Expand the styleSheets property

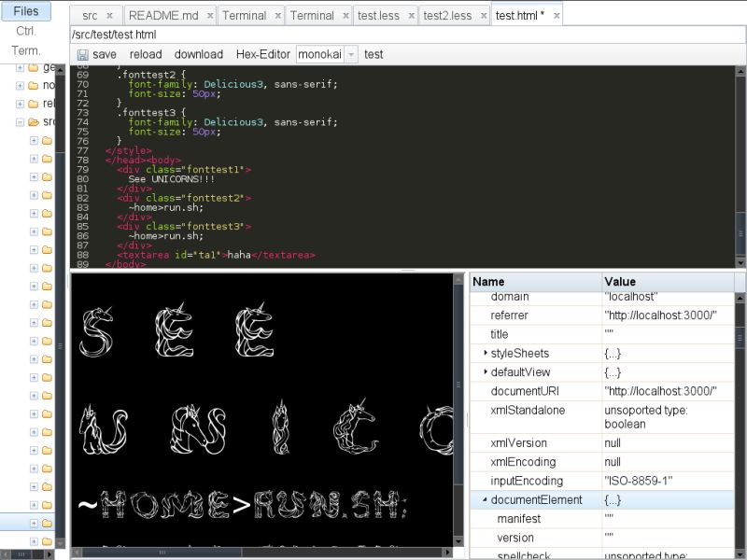point(486,353)
